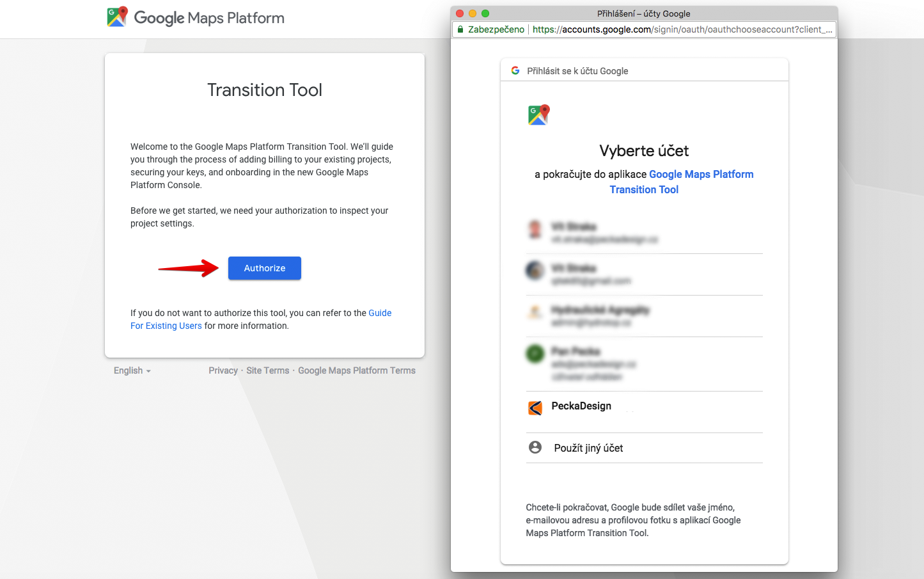Open the Privacy footer link
The image size is (924, 579).
click(x=223, y=370)
